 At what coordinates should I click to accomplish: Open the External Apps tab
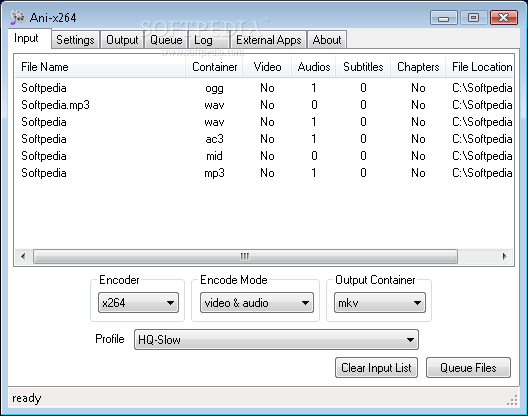click(268, 40)
